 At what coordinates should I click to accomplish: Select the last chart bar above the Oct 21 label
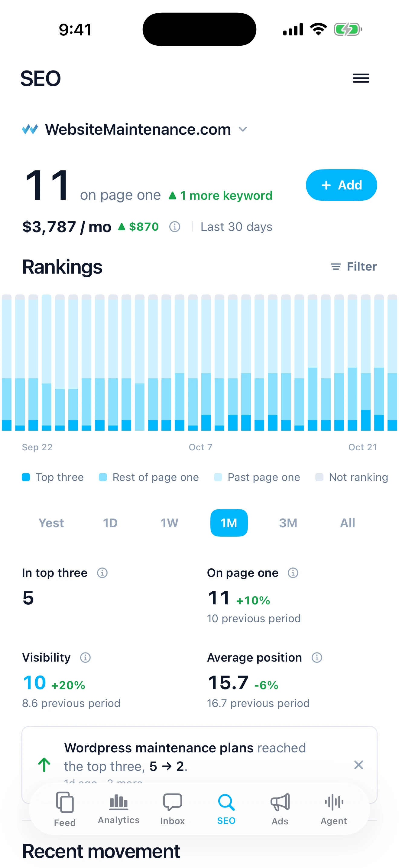[x=392, y=363]
